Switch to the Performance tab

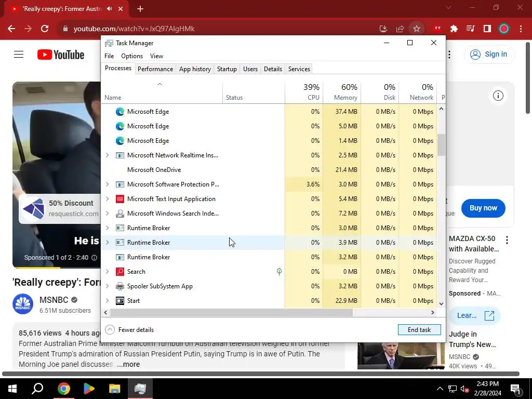coord(155,69)
